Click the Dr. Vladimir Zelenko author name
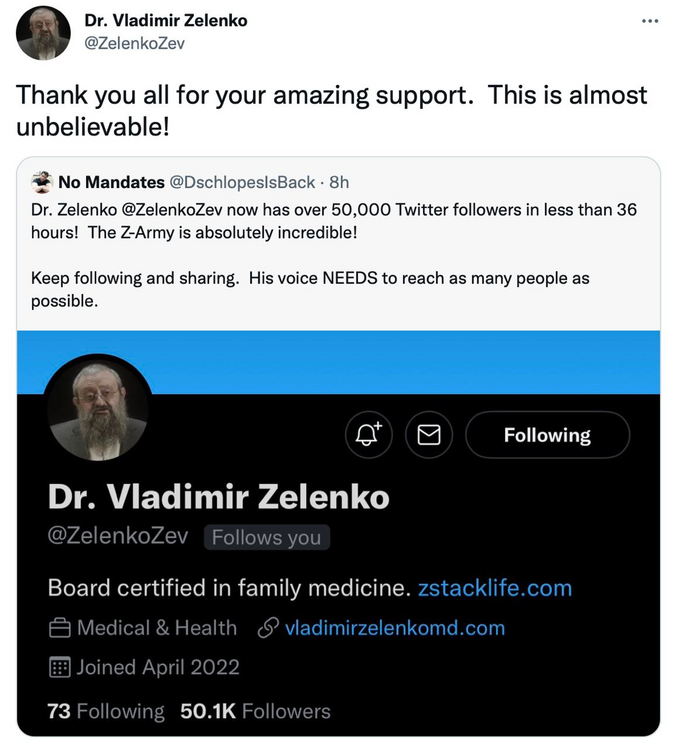The width and height of the screenshot is (676, 750). coord(166,20)
